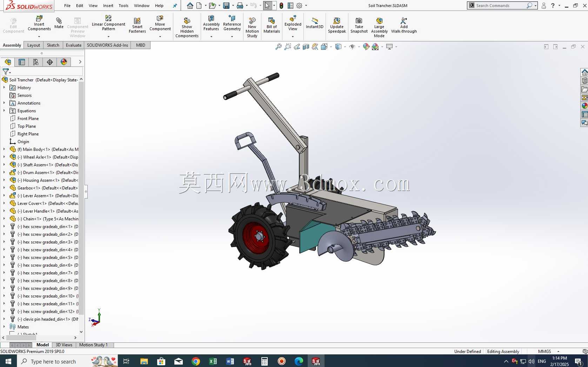Click Smart Fasteners icon
The height and width of the screenshot is (367, 588).
tap(137, 25)
